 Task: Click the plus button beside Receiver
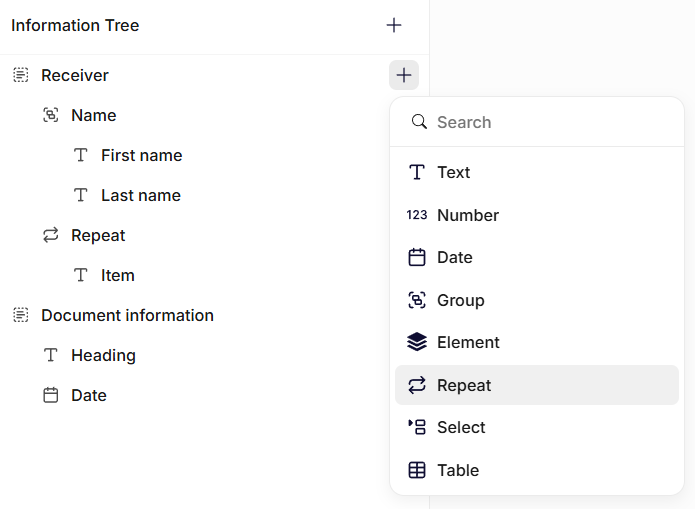(x=404, y=75)
